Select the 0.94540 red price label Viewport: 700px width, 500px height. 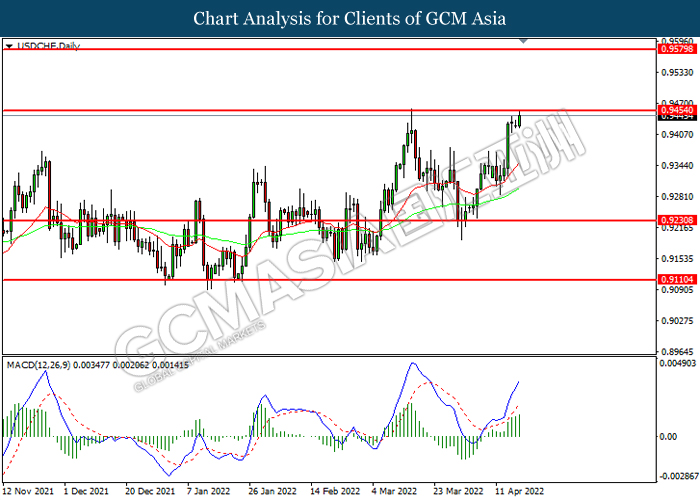677,110
